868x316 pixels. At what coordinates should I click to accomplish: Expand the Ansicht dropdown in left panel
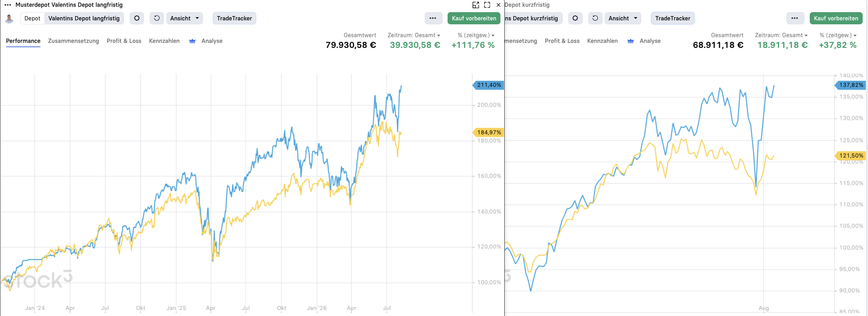click(185, 18)
